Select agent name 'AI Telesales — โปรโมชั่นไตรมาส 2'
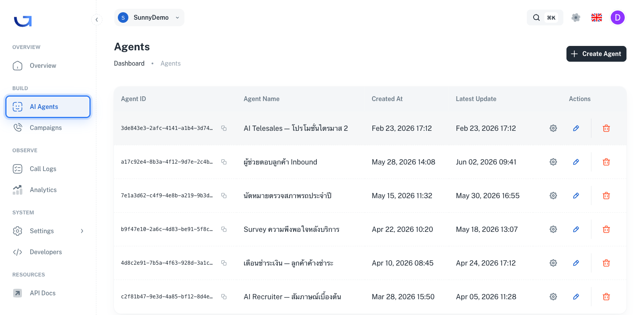This screenshot has width=644, height=315. tap(296, 128)
